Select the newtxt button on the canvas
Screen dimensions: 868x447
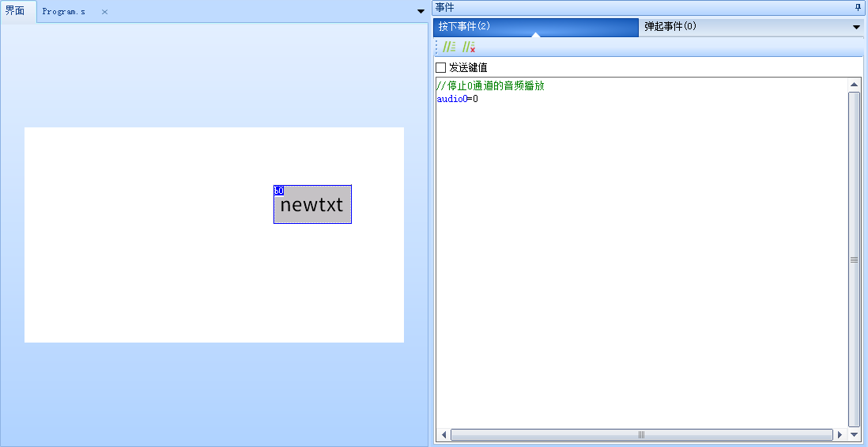click(x=312, y=206)
